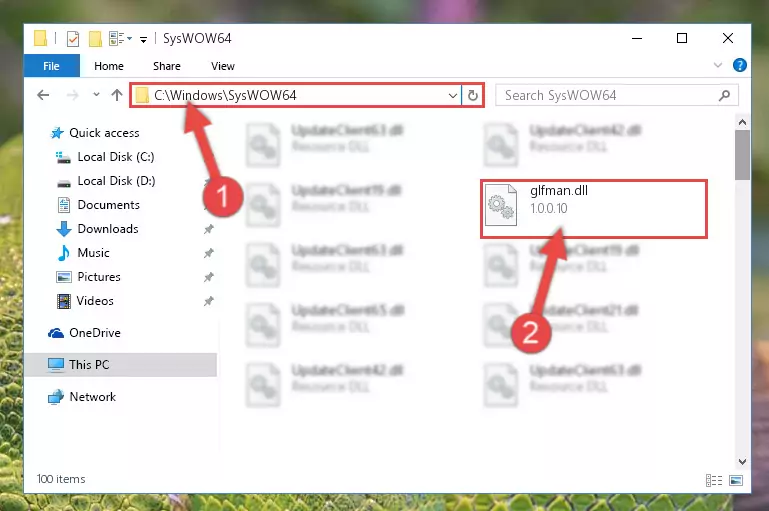This screenshot has height=511, width=769.
Task: Click the address bar path C:\Windows\SysWOW64
Action: click(x=225, y=95)
